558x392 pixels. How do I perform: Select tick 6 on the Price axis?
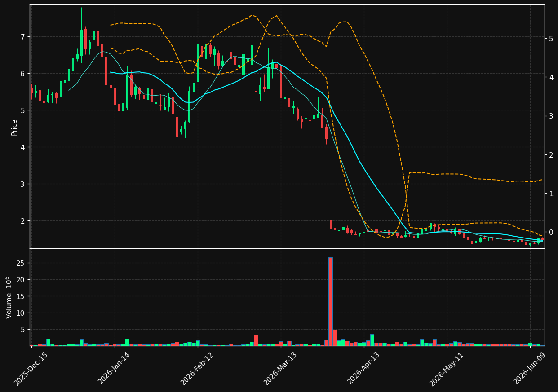(23, 74)
